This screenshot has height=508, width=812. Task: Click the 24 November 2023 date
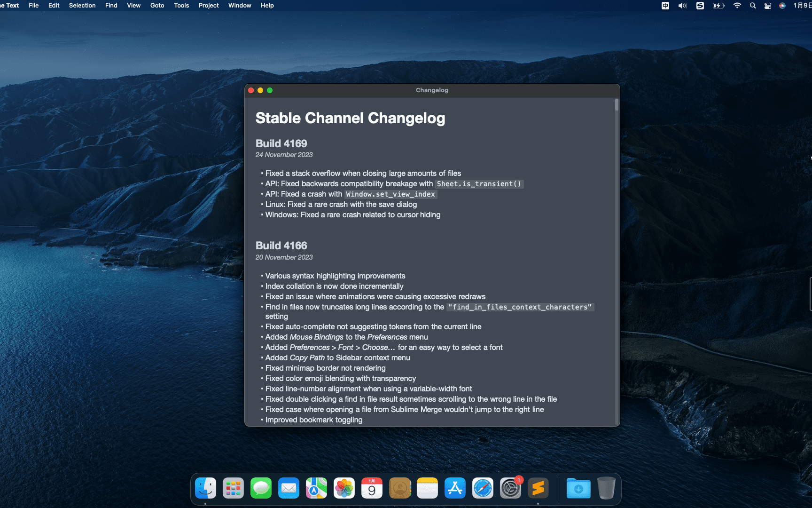click(284, 155)
